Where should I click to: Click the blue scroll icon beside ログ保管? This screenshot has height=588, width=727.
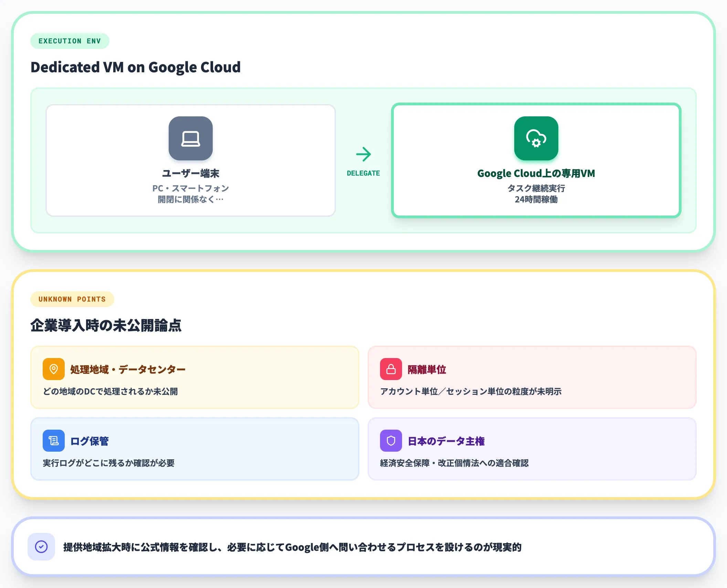pos(54,441)
